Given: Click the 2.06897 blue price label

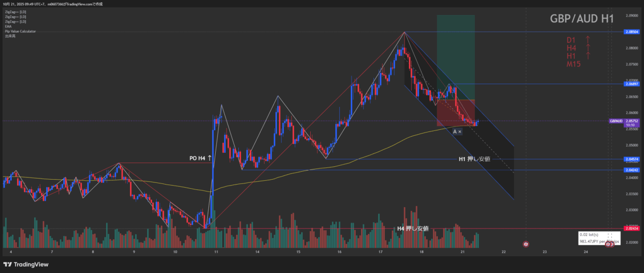Looking at the screenshot, I should pyautogui.click(x=631, y=84).
